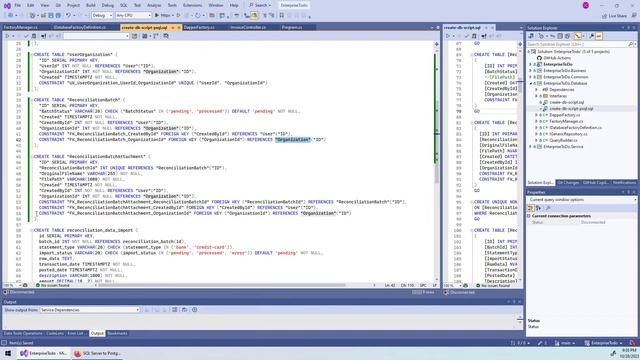Collapse the CREATE TABLE "ReconciliationBatch" block
The image size is (640, 360).
click(x=31, y=100)
